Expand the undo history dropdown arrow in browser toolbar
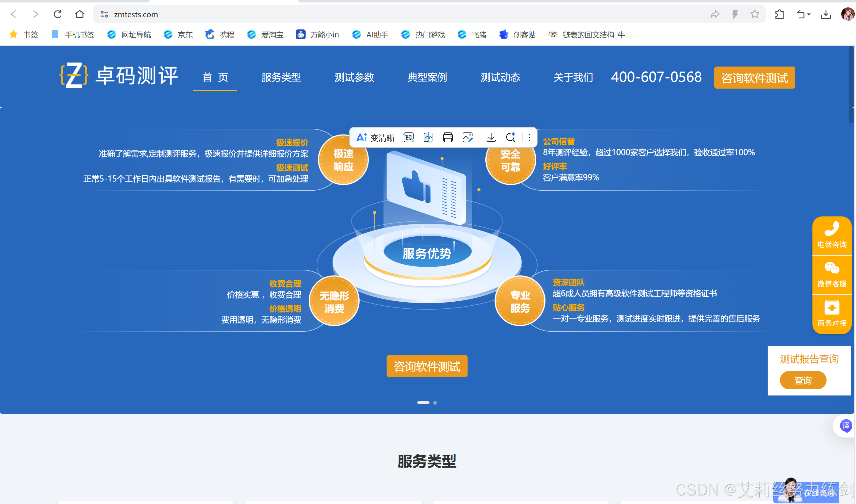Screen dimensions: 856x504 (809, 14)
